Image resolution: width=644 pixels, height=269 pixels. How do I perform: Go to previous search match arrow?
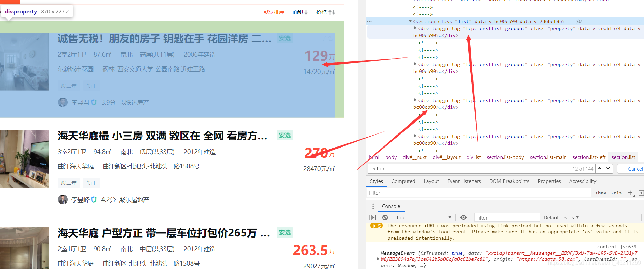click(600, 169)
